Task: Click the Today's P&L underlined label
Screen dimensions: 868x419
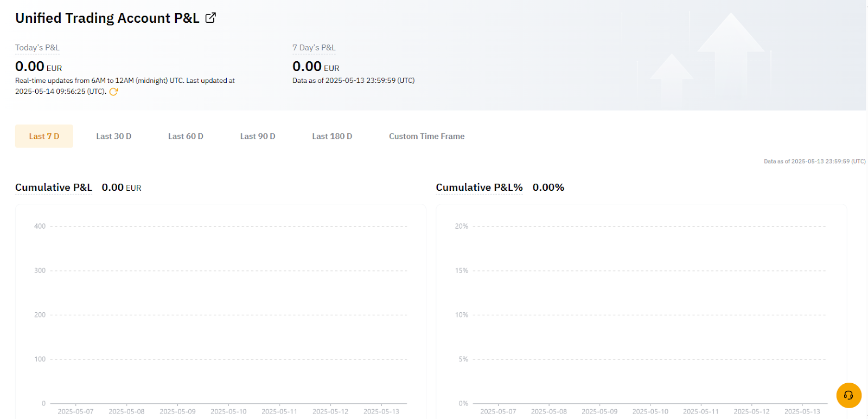Action: [x=37, y=48]
